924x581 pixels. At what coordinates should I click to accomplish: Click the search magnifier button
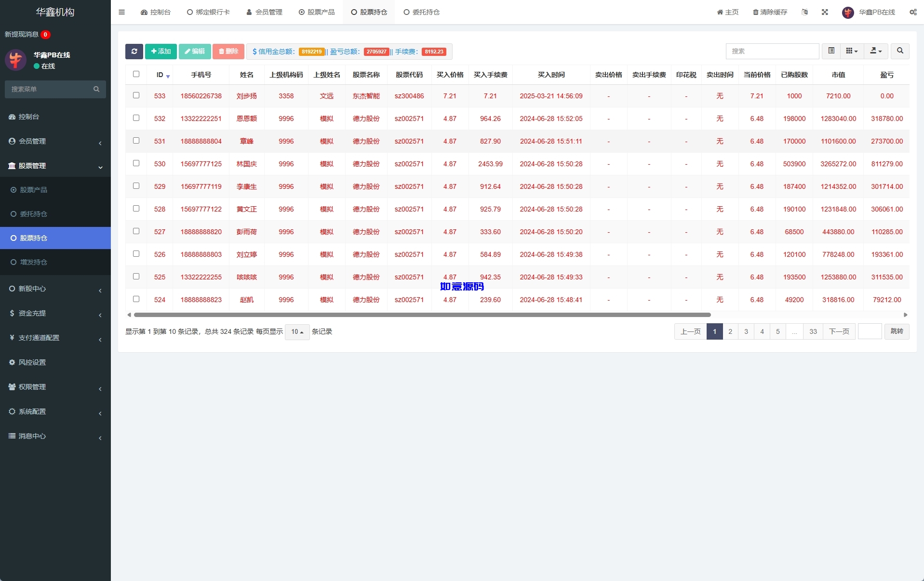(900, 51)
